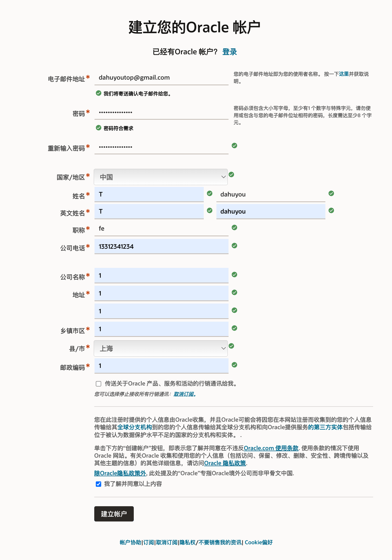Click checkmark next to 邮政编码 field
Image resolution: width=392 pixels, height=560 pixels.
pos(234,365)
